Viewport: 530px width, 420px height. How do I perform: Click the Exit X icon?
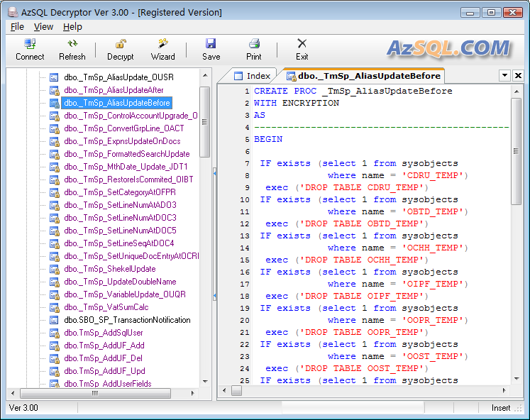click(x=302, y=43)
